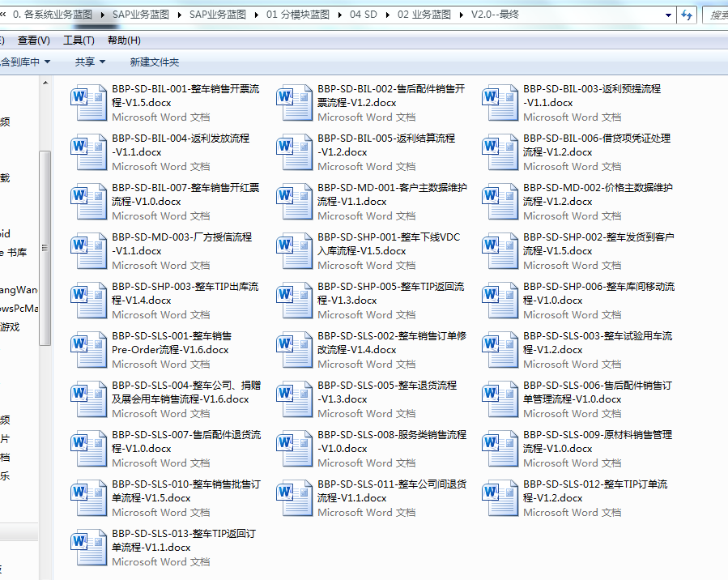Click the 新建文件夹 button
Image resolution: width=728 pixels, height=580 pixels.
click(x=155, y=62)
